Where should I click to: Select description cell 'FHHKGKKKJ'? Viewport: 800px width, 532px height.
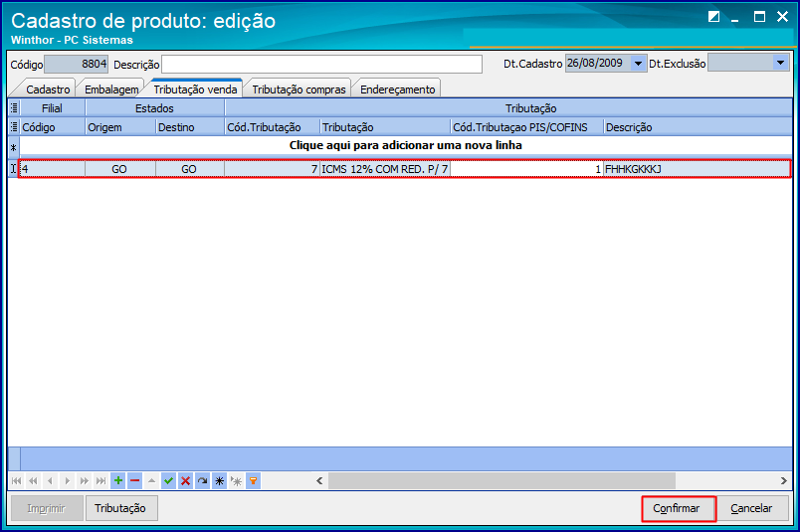tap(697, 169)
